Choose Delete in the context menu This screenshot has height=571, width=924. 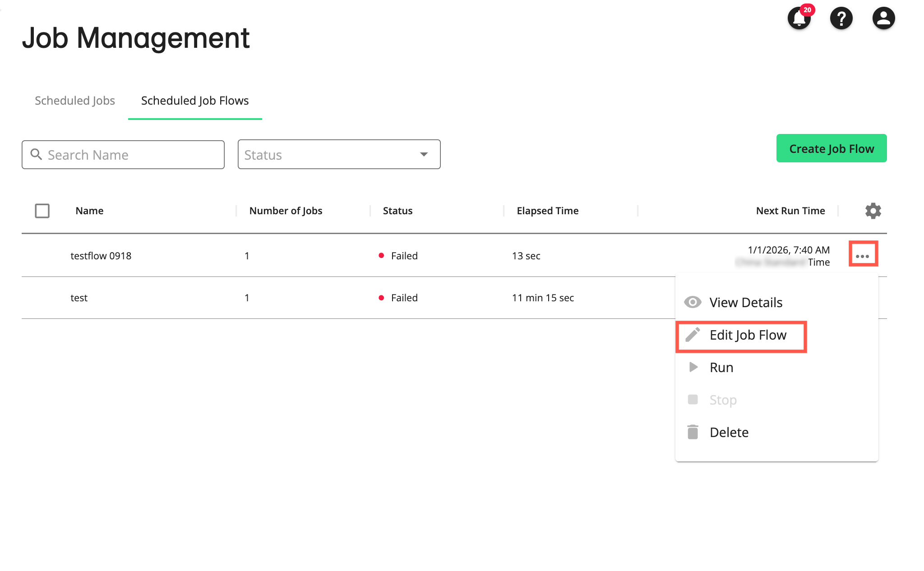click(729, 432)
